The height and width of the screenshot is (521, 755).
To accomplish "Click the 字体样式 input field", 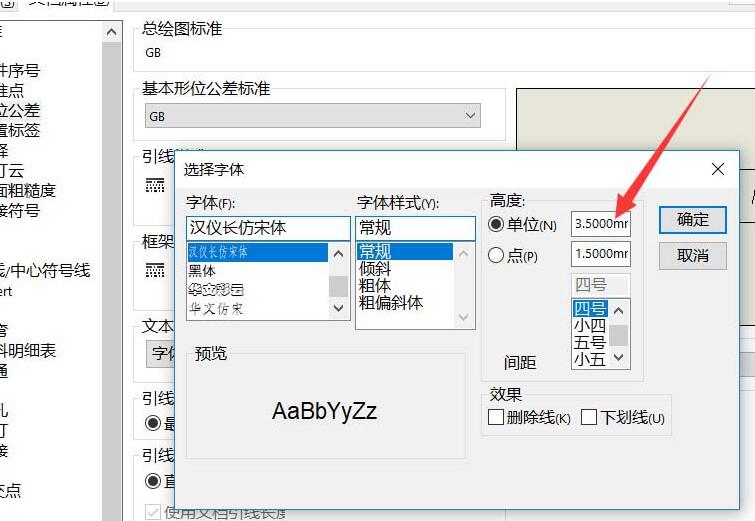I will (415, 228).
